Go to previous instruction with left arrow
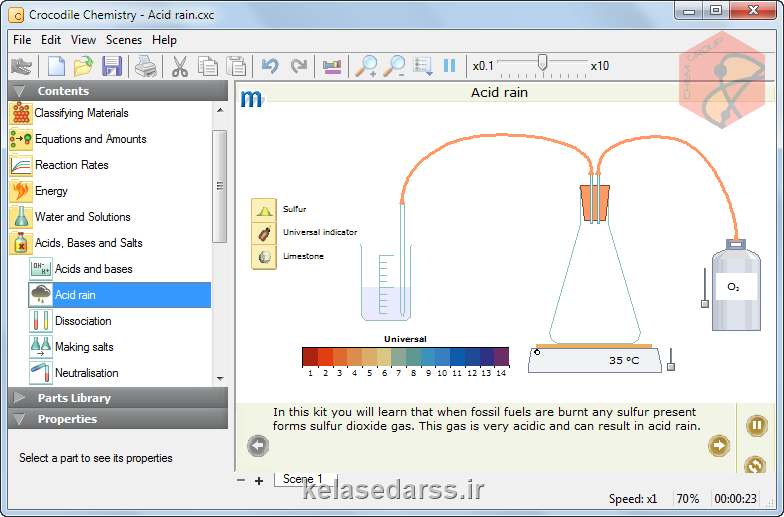Image resolution: width=784 pixels, height=517 pixels. (x=258, y=446)
